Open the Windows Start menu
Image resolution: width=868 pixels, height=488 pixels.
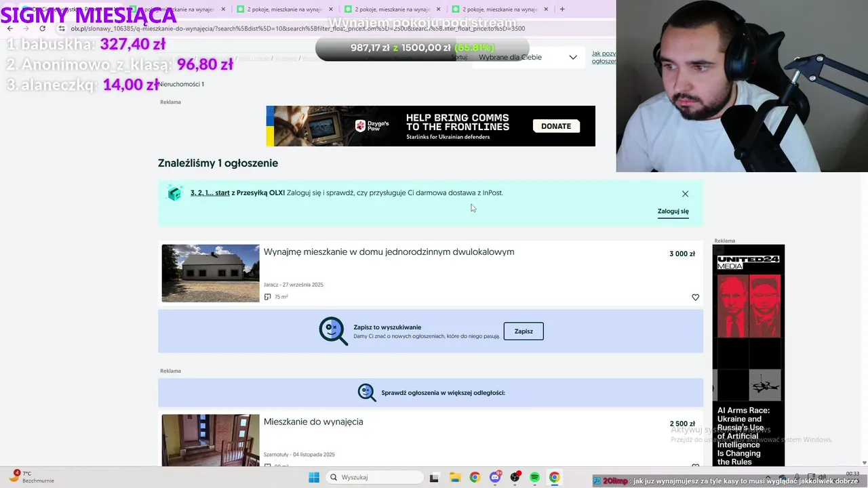point(314,477)
